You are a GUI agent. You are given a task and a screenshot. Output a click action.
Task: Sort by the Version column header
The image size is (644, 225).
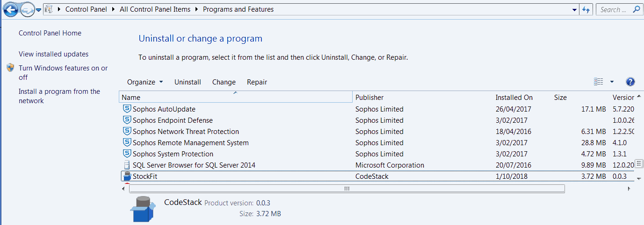tap(623, 97)
